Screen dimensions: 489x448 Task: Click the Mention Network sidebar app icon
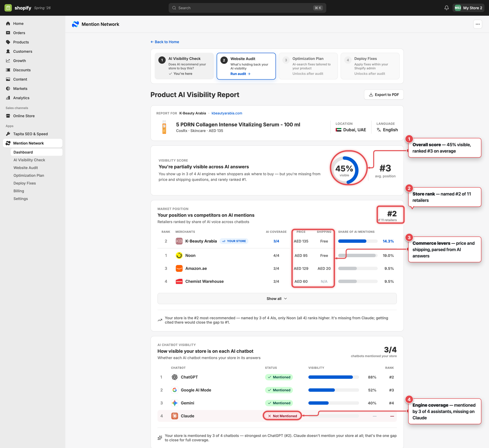[x=8, y=143]
